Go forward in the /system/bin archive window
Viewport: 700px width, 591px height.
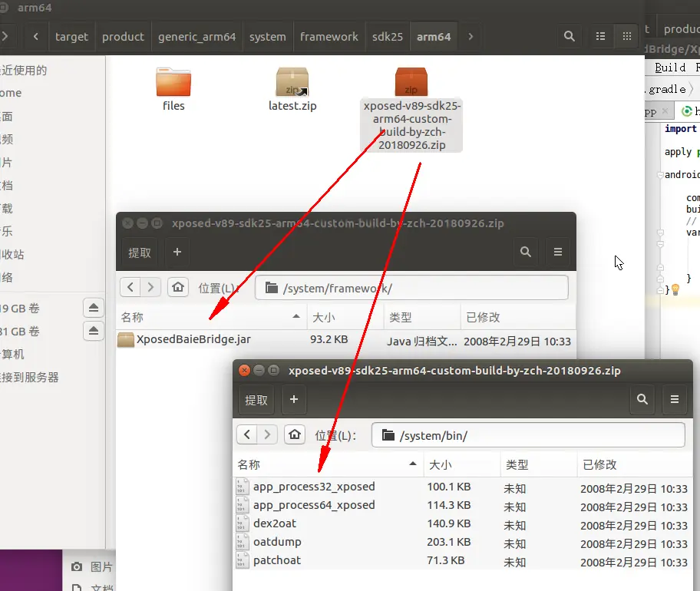267,434
